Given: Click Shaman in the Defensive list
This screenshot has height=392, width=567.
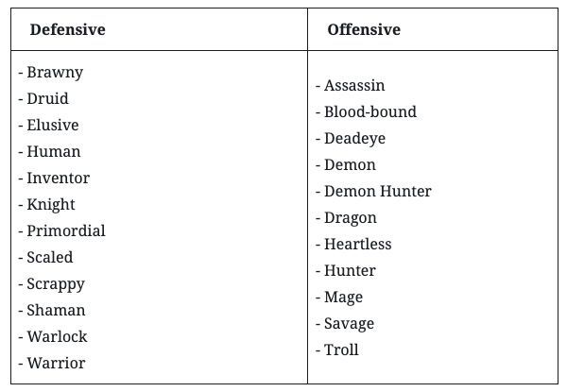Looking at the screenshot, I should [52, 310].
